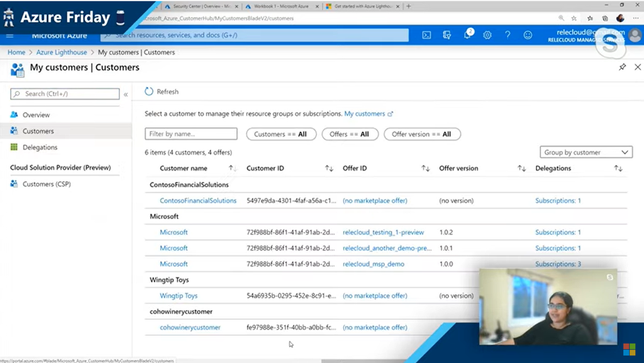Click the Refresh button

pos(162,92)
